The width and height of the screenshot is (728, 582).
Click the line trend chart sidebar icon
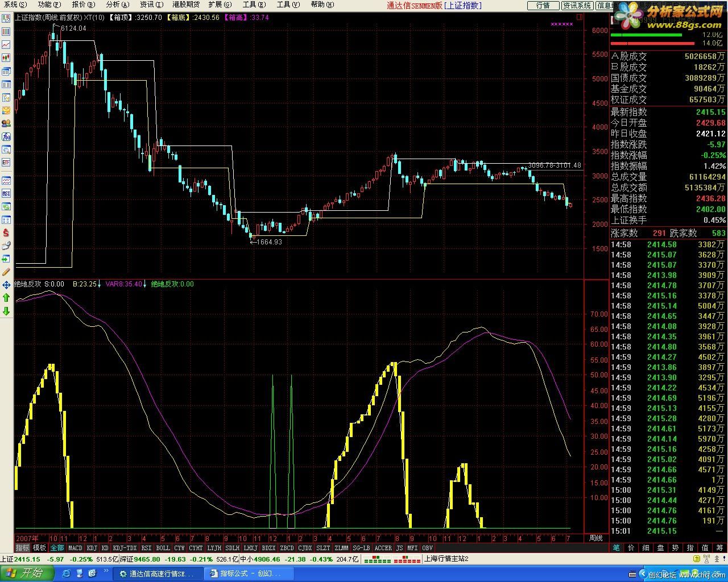[6, 44]
